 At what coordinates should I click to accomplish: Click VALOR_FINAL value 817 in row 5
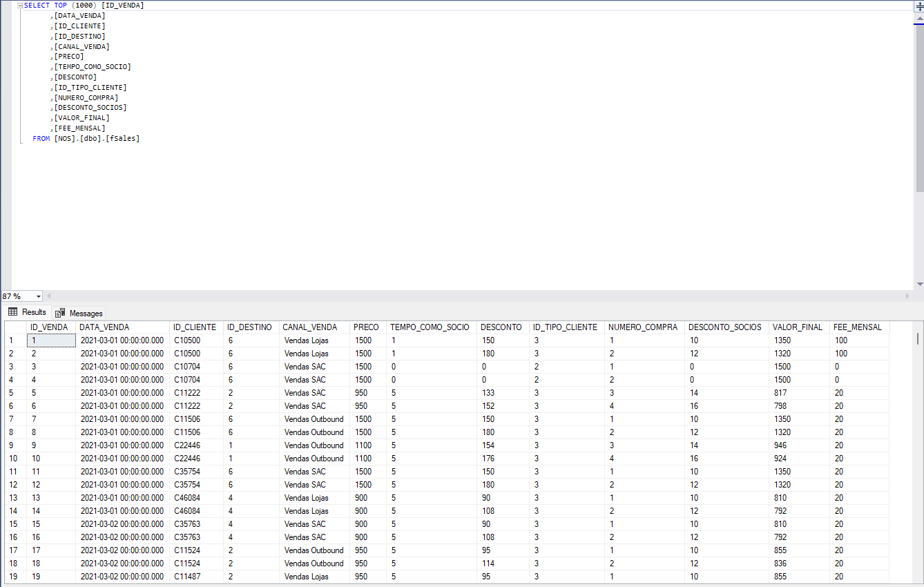click(800, 393)
